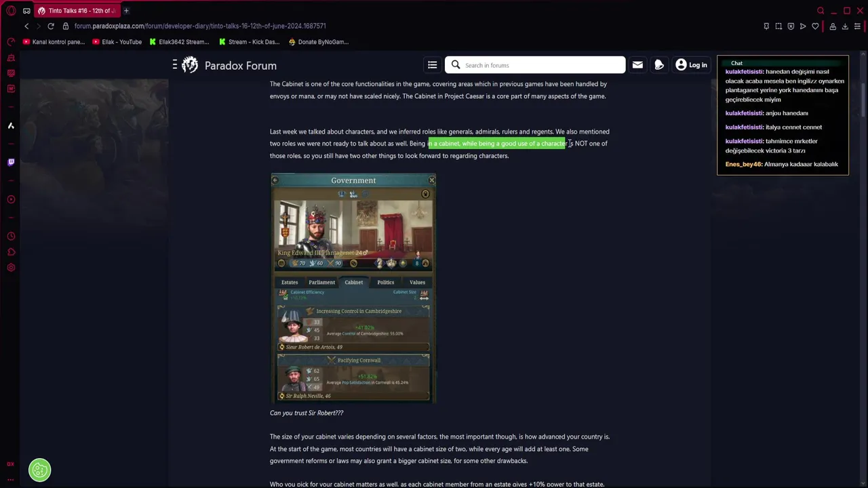The height and width of the screenshot is (488, 868).
Task: Open the Government window screenshot thumbnail
Action: (353, 288)
